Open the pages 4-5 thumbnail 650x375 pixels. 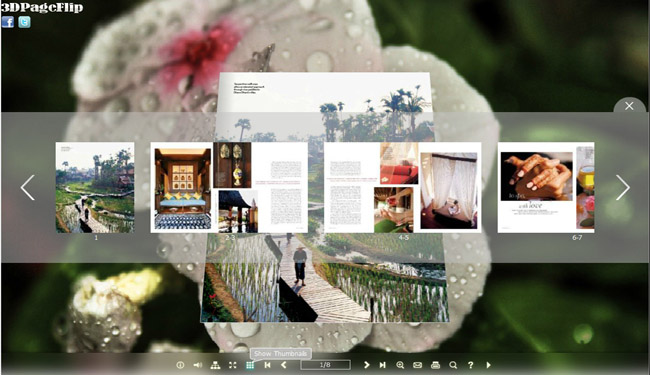(403, 187)
